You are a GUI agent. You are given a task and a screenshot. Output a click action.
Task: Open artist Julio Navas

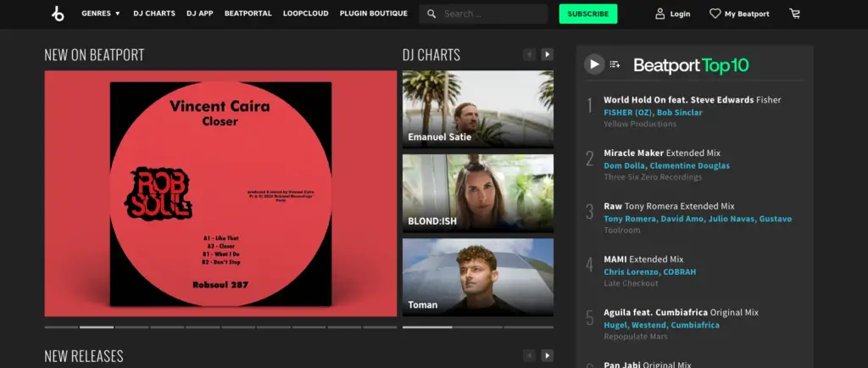tap(732, 219)
